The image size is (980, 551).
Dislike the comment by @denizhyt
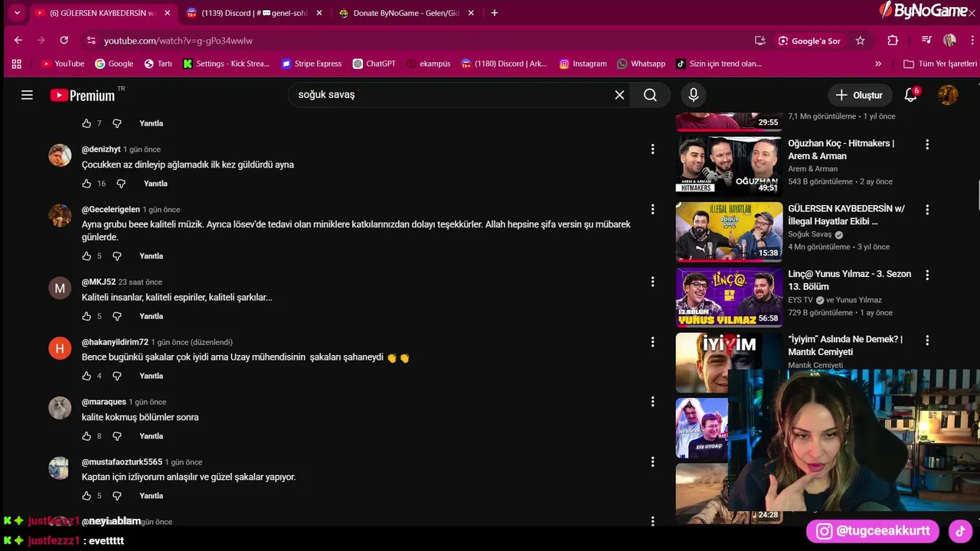[x=121, y=184]
